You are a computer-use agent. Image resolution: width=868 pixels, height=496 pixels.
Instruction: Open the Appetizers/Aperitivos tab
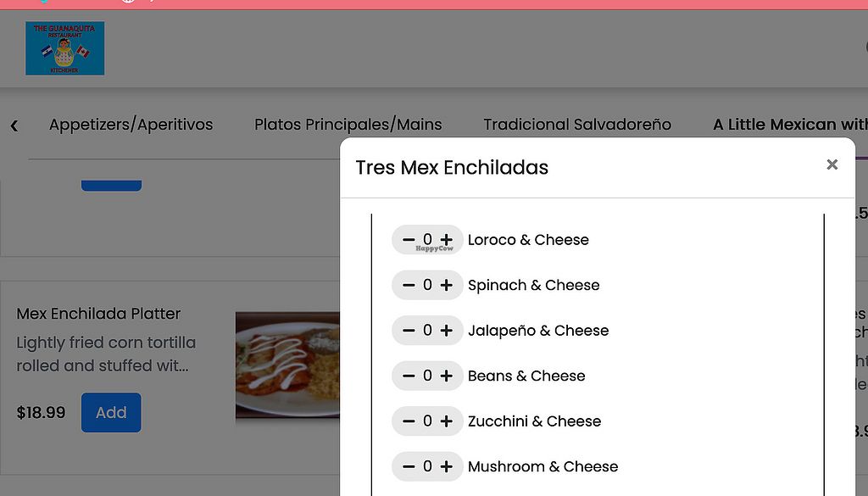pyautogui.click(x=131, y=125)
